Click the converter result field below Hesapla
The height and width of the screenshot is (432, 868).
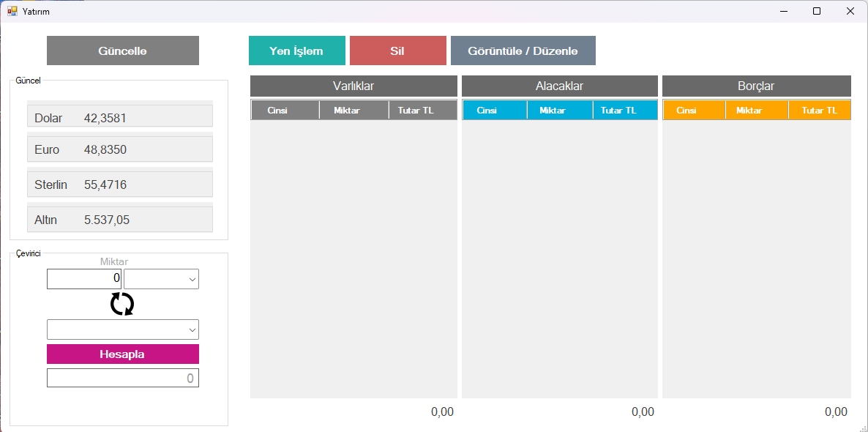point(122,378)
